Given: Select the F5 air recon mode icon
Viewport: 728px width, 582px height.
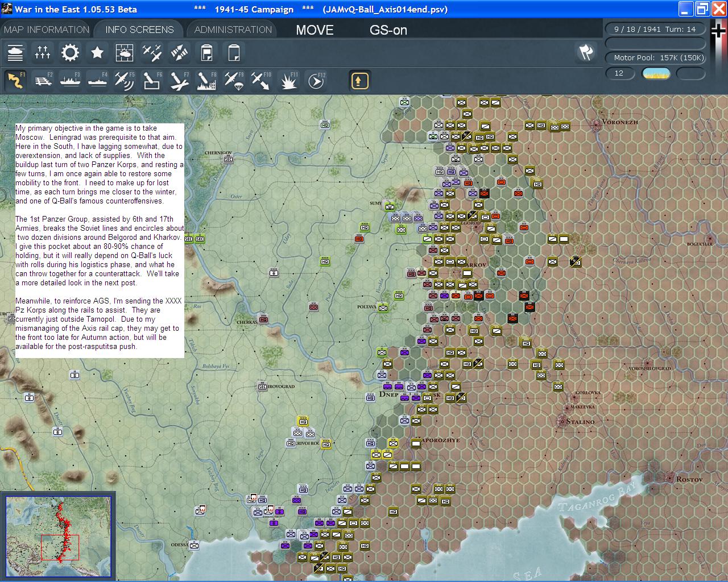Looking at the screenshot, I should pos(125,81).
